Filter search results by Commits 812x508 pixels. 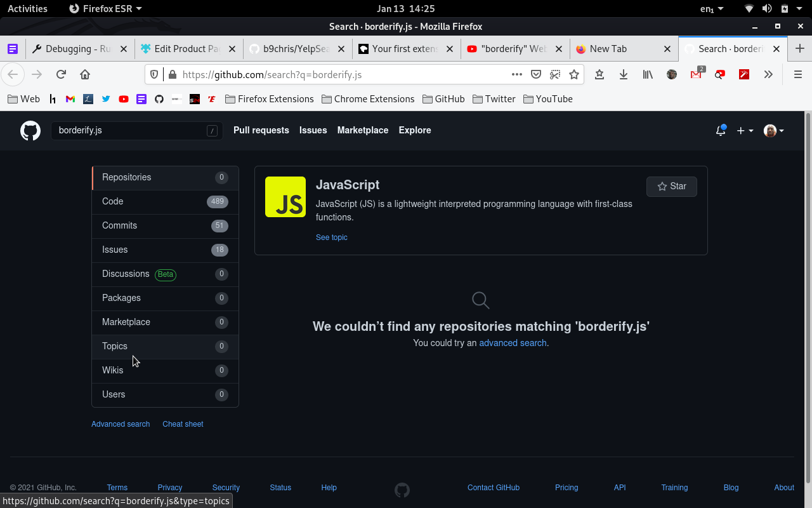[166, 225]
